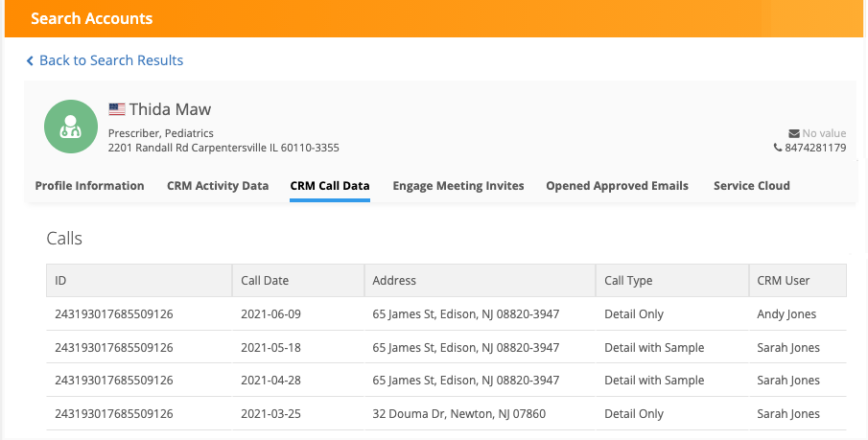Switch to the Service Cloud tab
This screenshot has width=868, height=440.
click(x=751, y=186)
